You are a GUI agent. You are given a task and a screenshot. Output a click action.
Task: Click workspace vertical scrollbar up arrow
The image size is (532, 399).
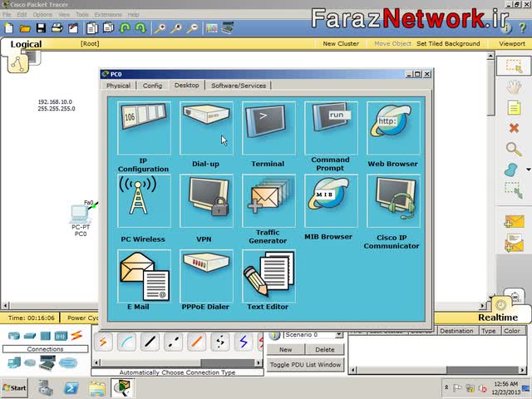[x=490, y=56]
